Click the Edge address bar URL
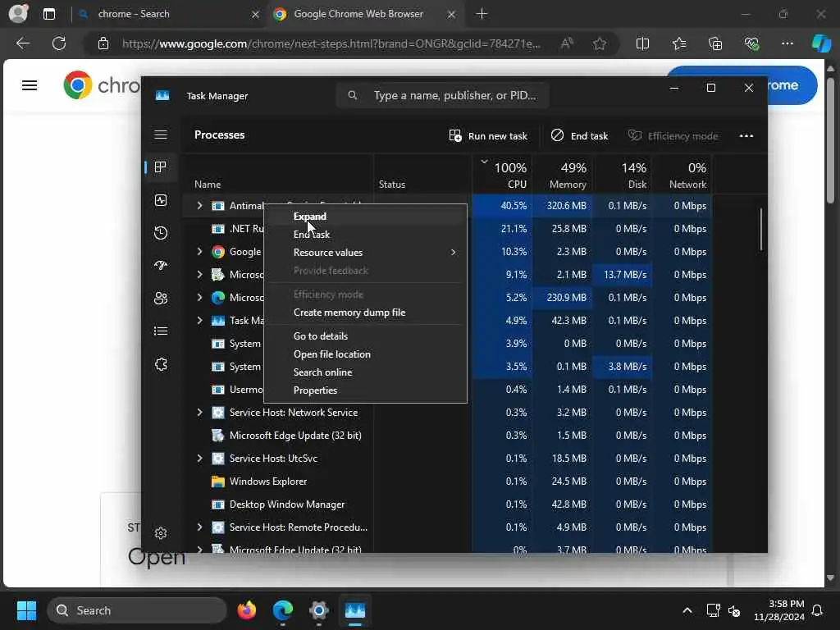 (331, 43)
